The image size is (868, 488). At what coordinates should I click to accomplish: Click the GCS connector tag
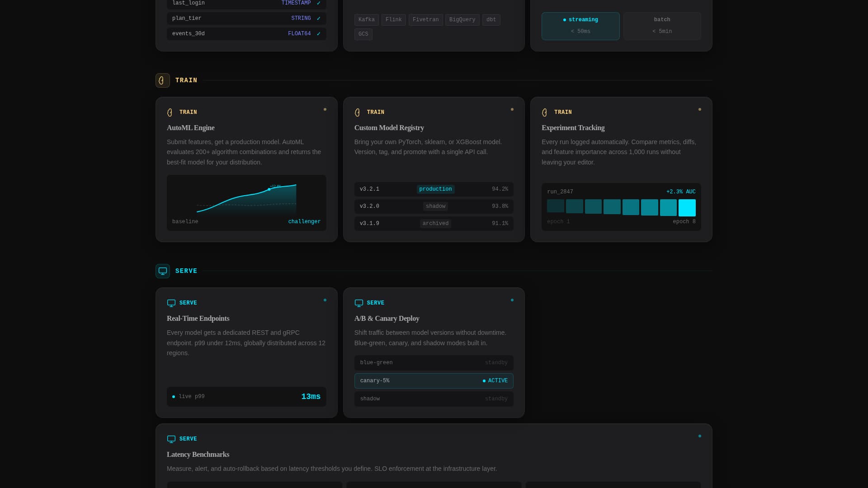[x=363, y=34]
